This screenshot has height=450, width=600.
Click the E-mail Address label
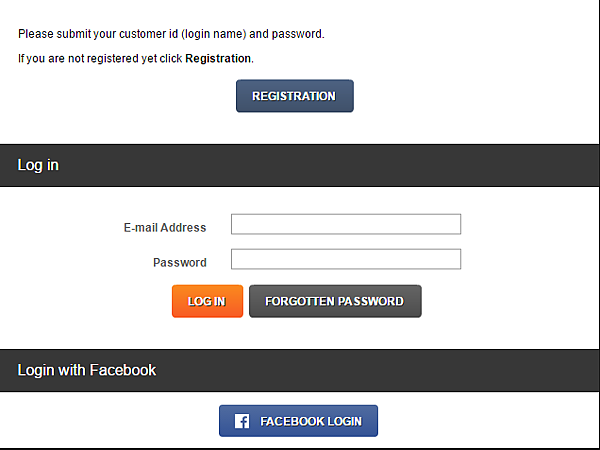tap(165, 228)
